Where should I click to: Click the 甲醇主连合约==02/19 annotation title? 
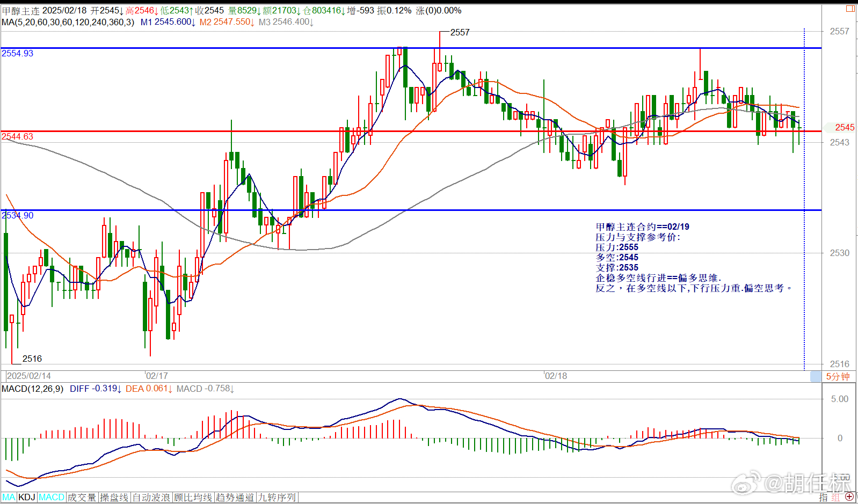tap(643, 227)
